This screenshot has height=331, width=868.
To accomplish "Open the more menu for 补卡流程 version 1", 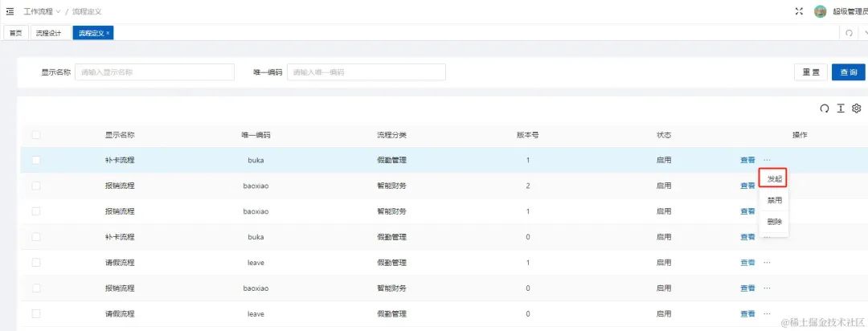I will [x=767, y=160].
